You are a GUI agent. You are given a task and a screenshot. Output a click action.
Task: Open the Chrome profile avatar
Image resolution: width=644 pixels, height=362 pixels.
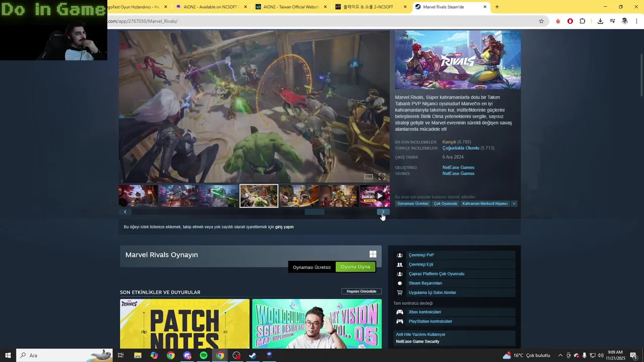[624, 21]
